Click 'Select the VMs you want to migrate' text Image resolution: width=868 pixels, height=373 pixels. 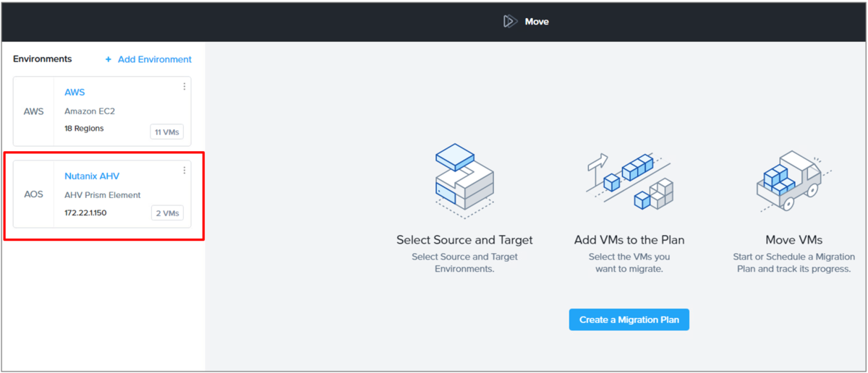click(x=628, y=262)
